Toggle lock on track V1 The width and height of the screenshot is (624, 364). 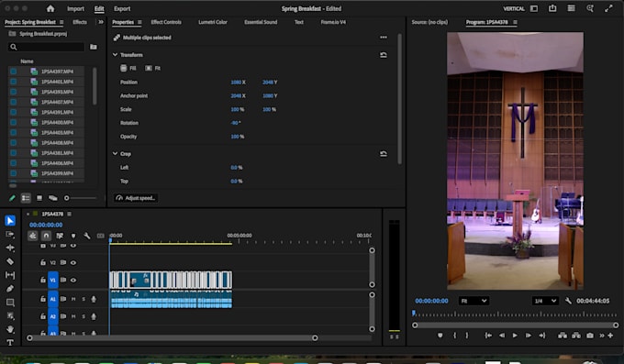pyautogui.click(x=42, y=280)
